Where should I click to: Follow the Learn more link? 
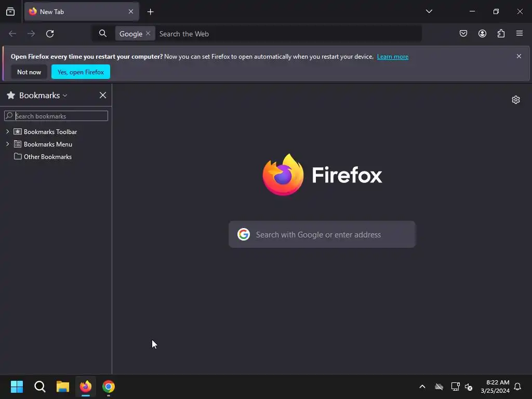[393, 57]
